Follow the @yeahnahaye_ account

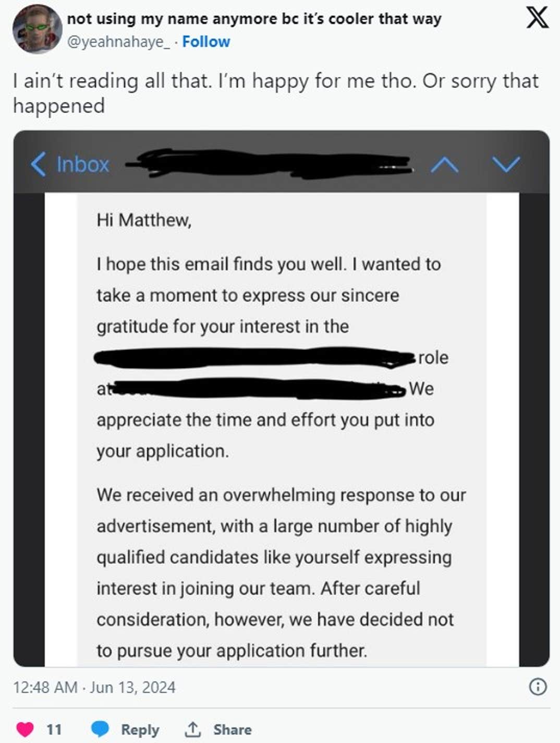(x=206, y=42)
